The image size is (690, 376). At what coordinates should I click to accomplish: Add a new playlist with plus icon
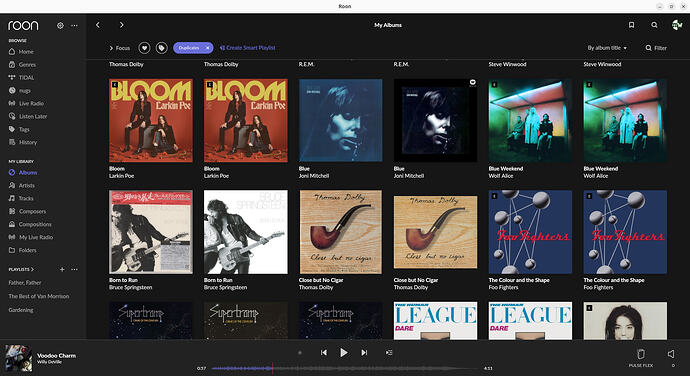[x=62, y=269]
